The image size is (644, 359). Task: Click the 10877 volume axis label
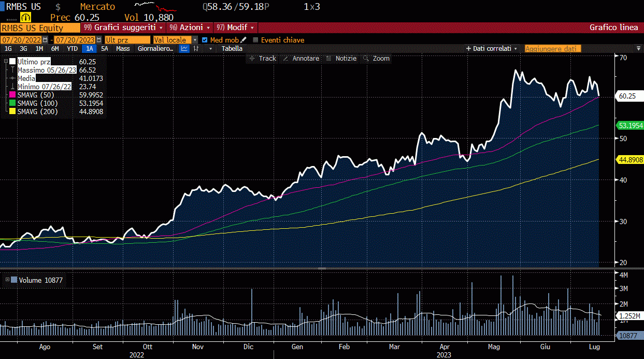pos(630,336)
